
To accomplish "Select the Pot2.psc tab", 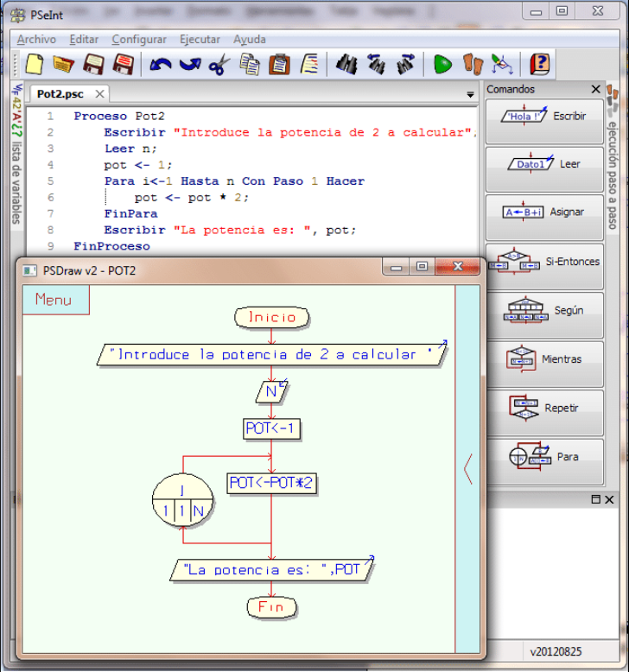I will [60, 94].
